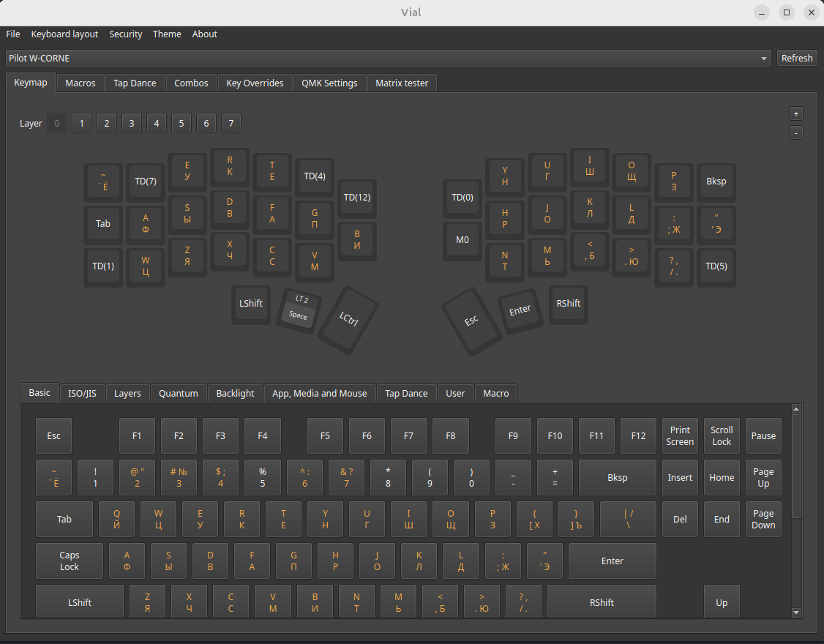Pick the F1 keycode

click(x=137, y=436)
